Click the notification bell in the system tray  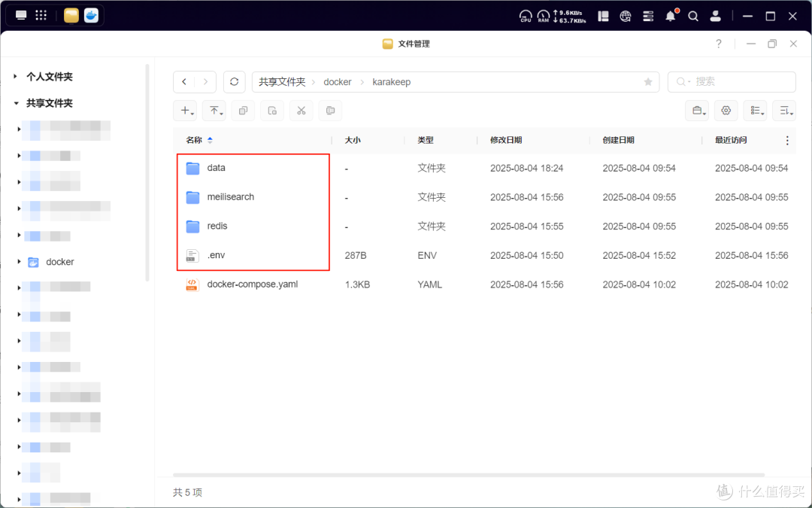(x=670, y=16)
